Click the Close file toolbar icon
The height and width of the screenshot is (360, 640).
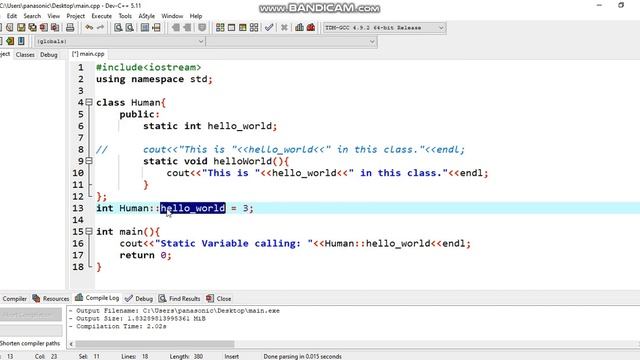pyautogui.click(x=43, y=28)
